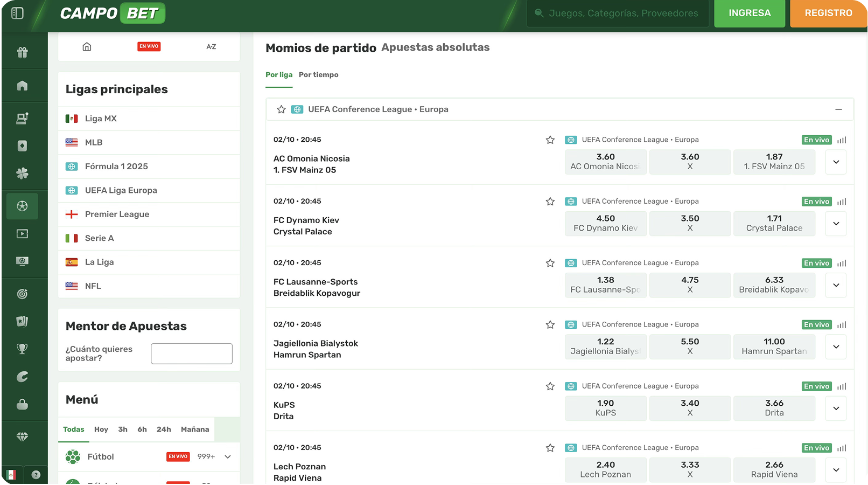Open statistics bars for Dynamo Kiev match
The image size is (868, 485).
click(842, 202)
